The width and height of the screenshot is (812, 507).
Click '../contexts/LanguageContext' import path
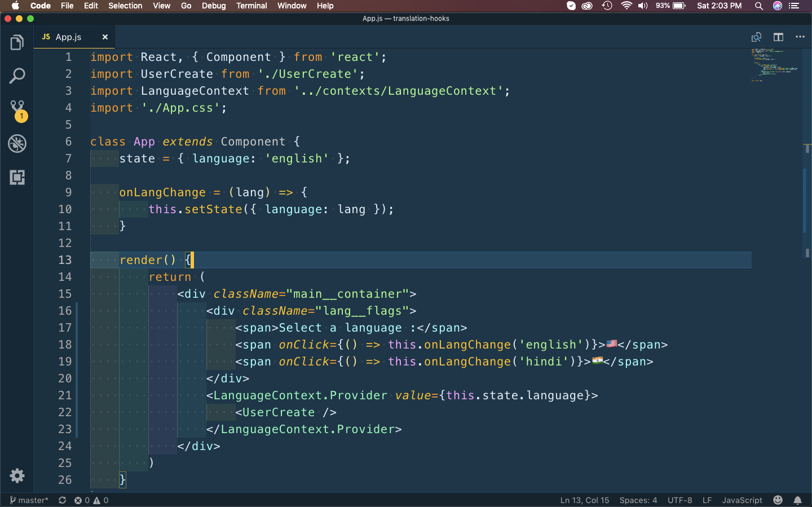pos(398,91)
